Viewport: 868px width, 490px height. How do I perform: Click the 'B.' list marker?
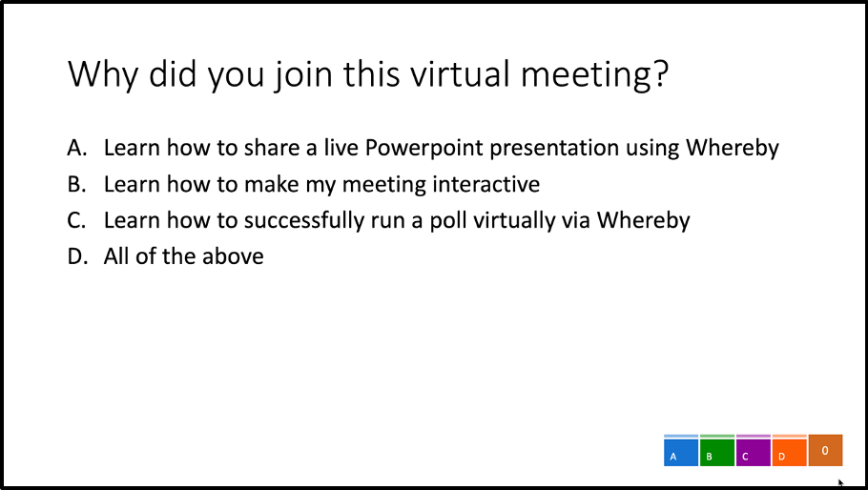(x=77, y=184)
